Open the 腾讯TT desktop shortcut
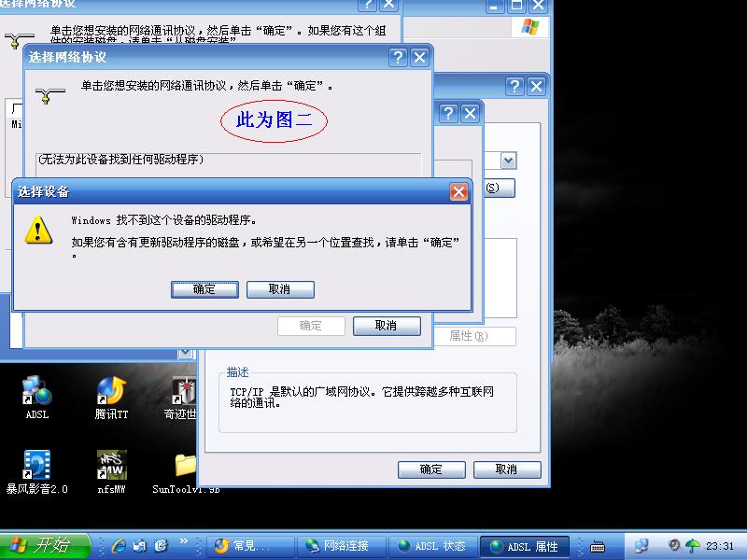The height and width of the screenshot is (560, 747). point(111,398)
